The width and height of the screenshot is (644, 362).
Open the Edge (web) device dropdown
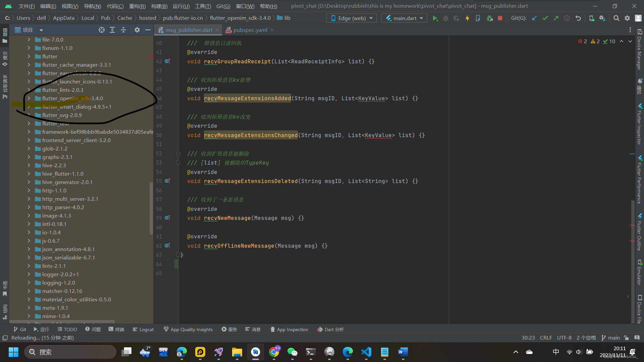coord(352,18)
